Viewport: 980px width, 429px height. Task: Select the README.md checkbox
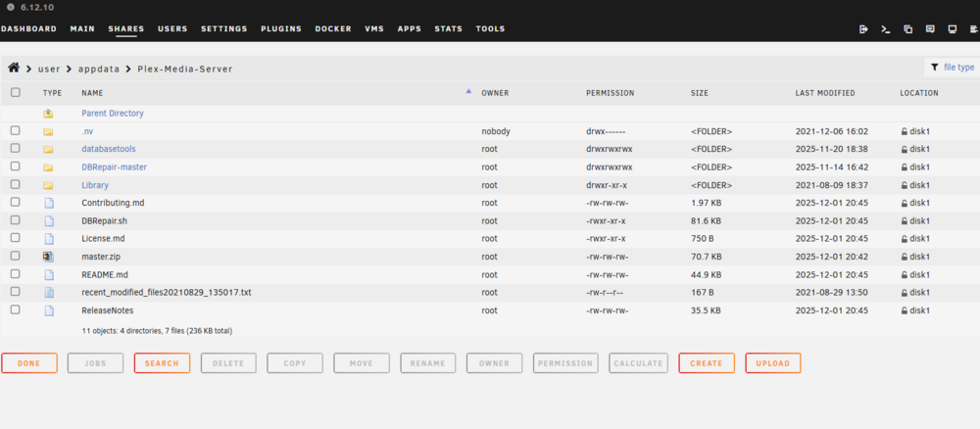[16, 273]
